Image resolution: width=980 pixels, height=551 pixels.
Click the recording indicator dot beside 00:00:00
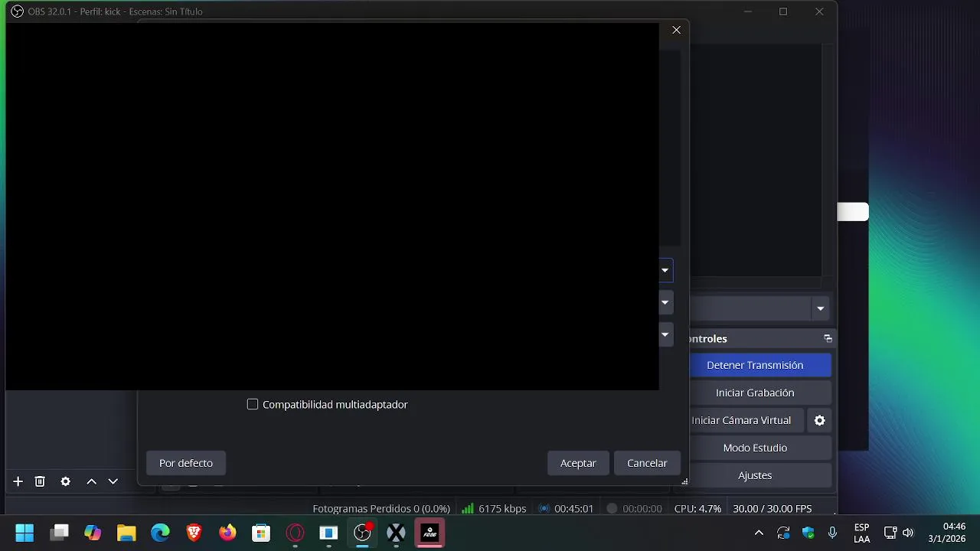612,508
